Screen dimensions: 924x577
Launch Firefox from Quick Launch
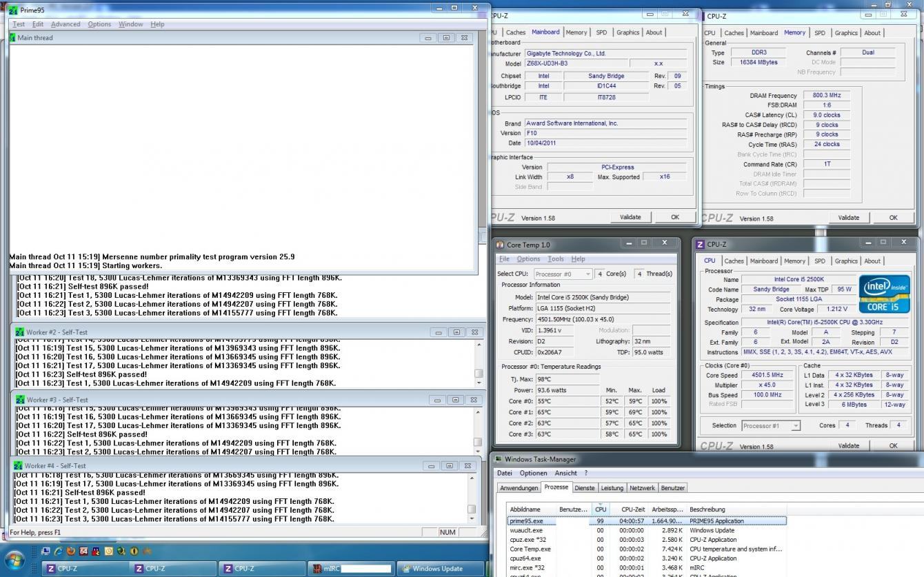pyautogui.click(x=71, y=551)
